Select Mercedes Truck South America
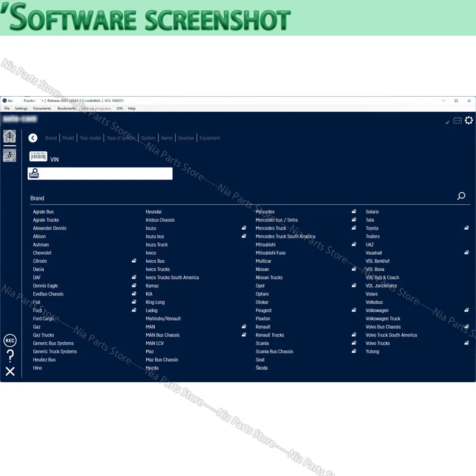This screenshot has width=476, height=476. 285,237
